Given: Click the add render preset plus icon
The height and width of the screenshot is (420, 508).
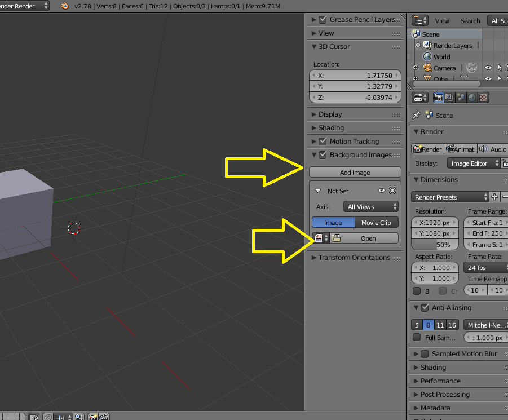Looking at the screenshot, I should [494, 197].
